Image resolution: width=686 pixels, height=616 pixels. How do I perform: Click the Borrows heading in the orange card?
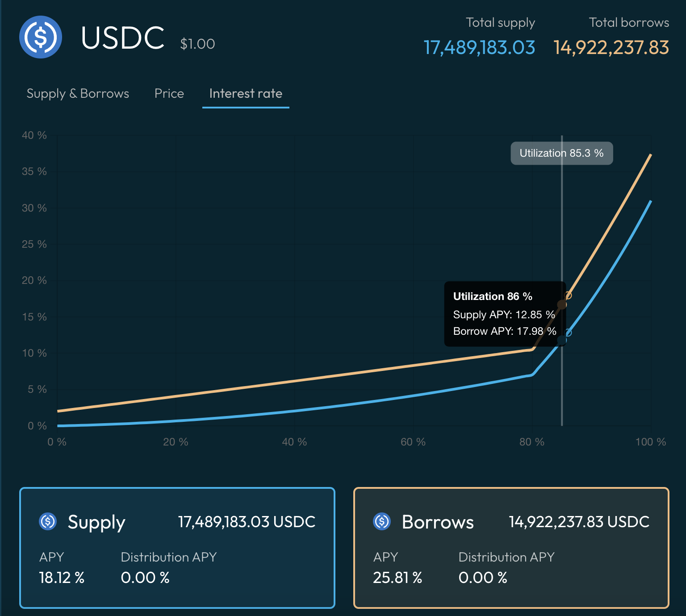(x=438, y=522)
